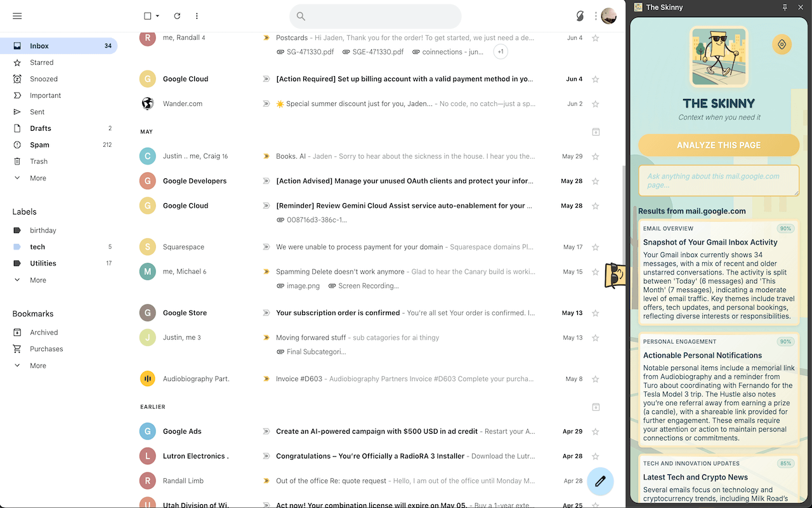The height and width of the screenshot is (508, 812).
Task: Click the Wander.com globe avatar
Action: click(148, 104)
